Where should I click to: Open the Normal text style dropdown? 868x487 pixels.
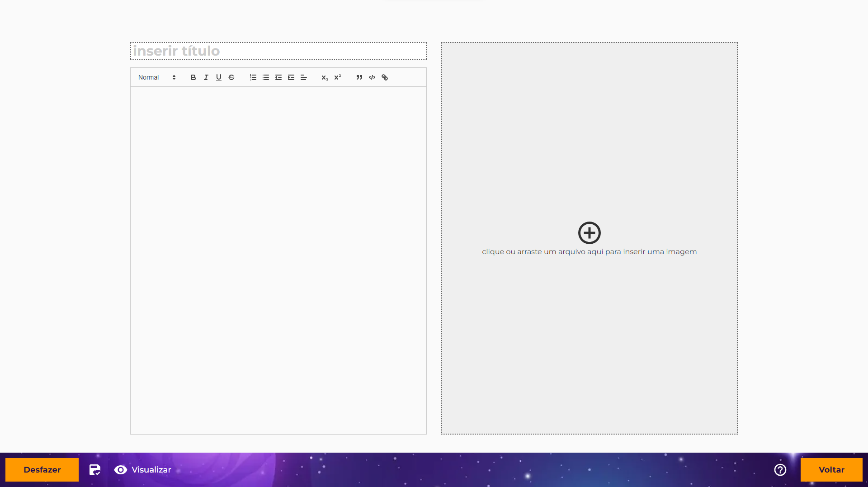[156, 77]
